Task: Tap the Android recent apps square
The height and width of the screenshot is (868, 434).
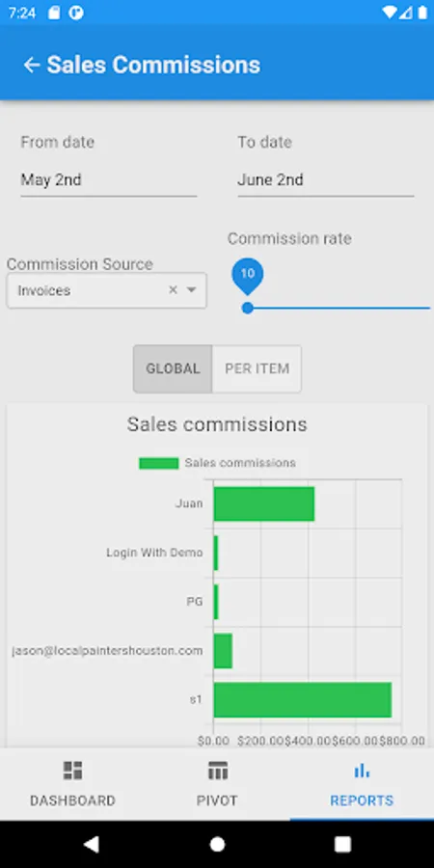Action: (x=342, y=844)
